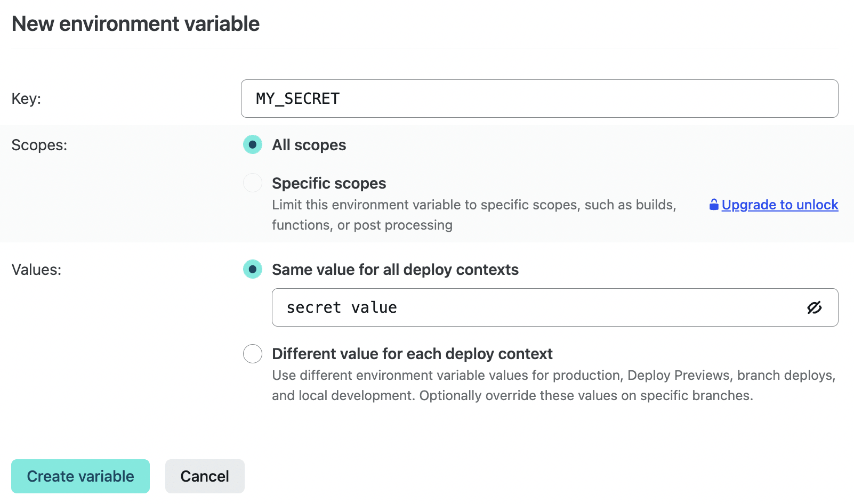Select the All scopes radio button

pos(252,144)
